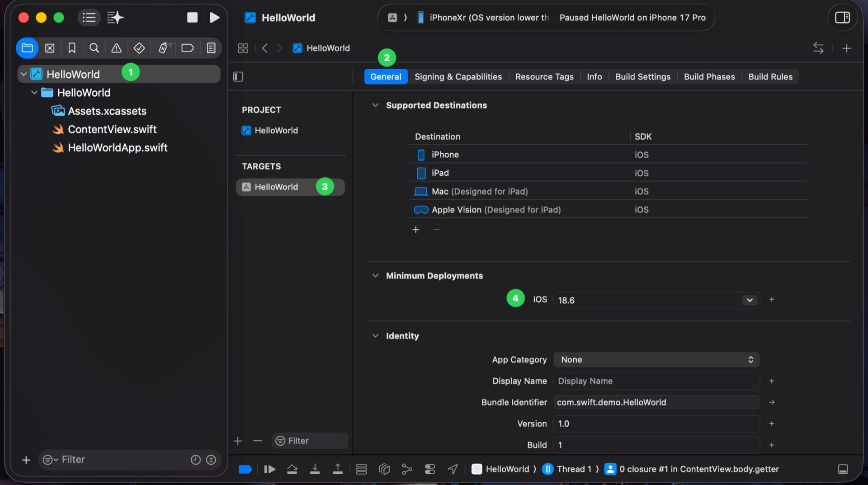Open the Build Phases tab
The image size is (868, 485).
click(709, 77)
